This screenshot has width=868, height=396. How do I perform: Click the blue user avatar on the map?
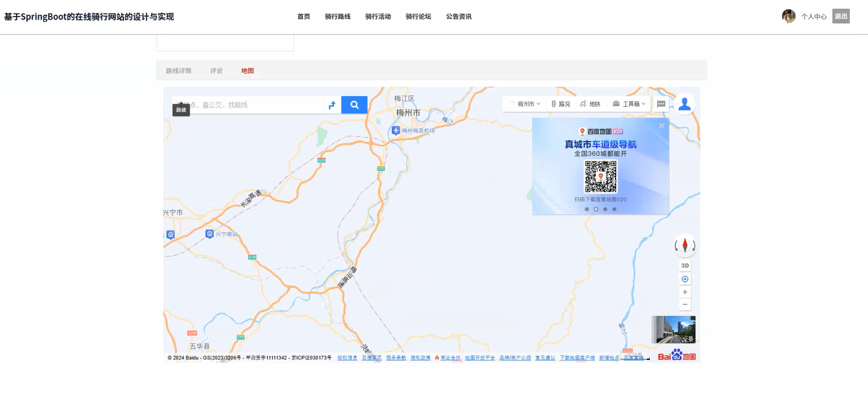click(x=684, y=103)
